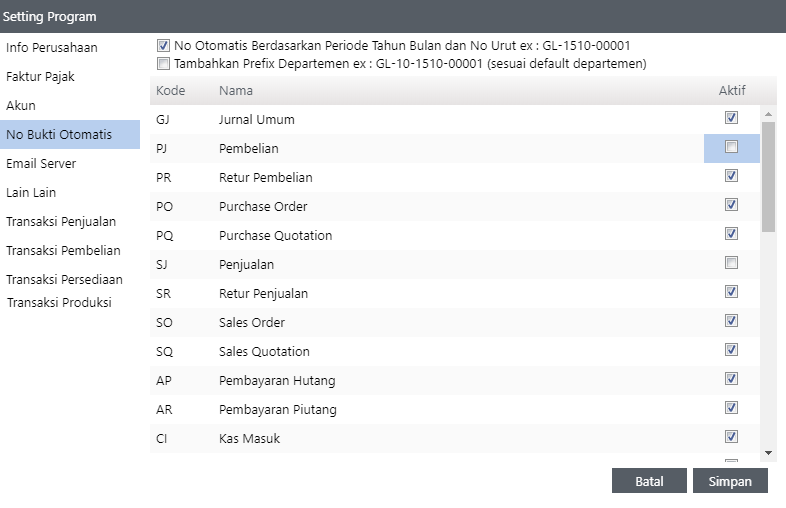Uncheck No Otomatis Berdasarkan Periode option

coord(164,45)
